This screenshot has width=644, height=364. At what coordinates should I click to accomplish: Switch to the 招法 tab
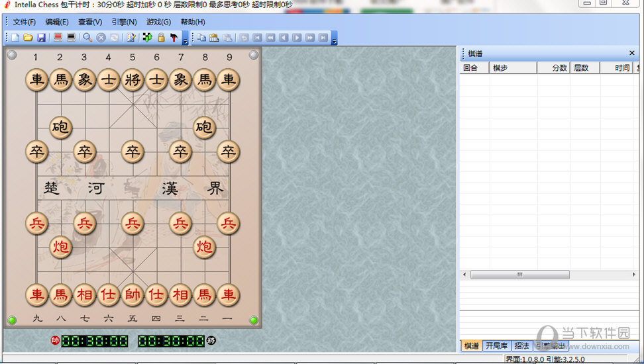[522, 346]
